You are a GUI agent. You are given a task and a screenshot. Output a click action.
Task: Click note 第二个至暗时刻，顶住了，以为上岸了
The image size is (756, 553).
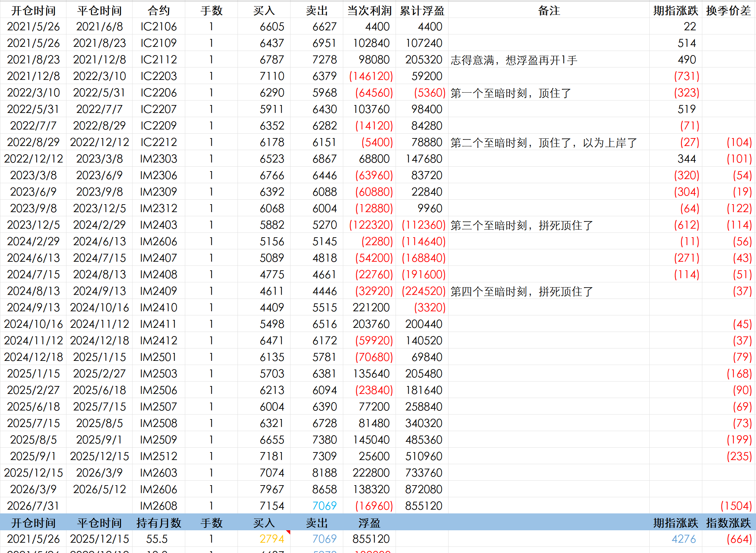(544, 143)
